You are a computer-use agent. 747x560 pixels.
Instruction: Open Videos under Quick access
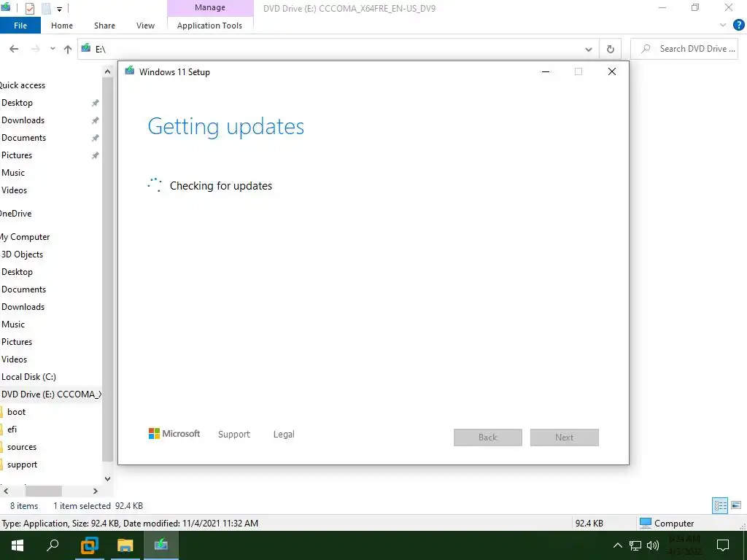(15, 190)
